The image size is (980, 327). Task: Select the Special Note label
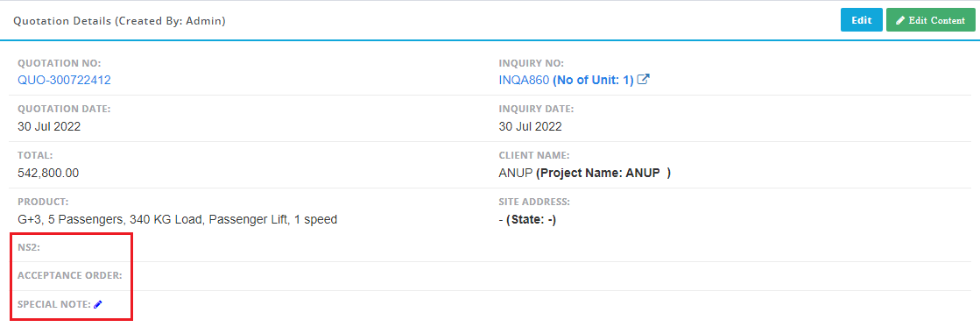pyautogui.click(x=54, y=304)
